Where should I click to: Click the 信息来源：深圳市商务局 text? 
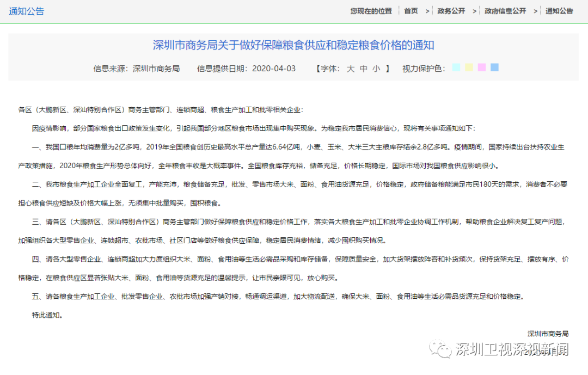pos(137,69)
